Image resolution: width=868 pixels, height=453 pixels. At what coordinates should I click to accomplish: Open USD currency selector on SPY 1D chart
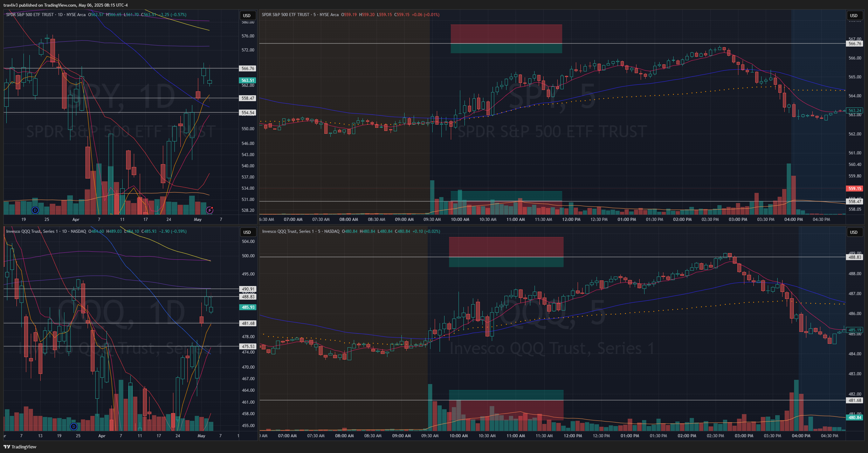(247, 15)
